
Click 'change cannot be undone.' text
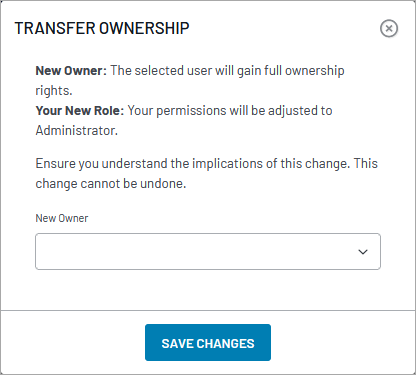coord(111,183)
